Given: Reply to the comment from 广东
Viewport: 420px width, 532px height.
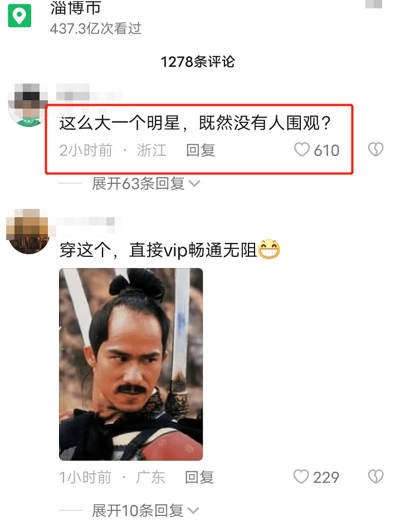Looking at the screenshot, I should click(199, 477).
